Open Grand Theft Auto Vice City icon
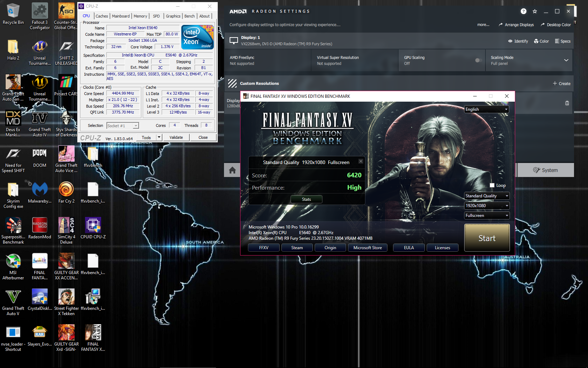Screen dimensions: 588x368 [x=66, y=159]
